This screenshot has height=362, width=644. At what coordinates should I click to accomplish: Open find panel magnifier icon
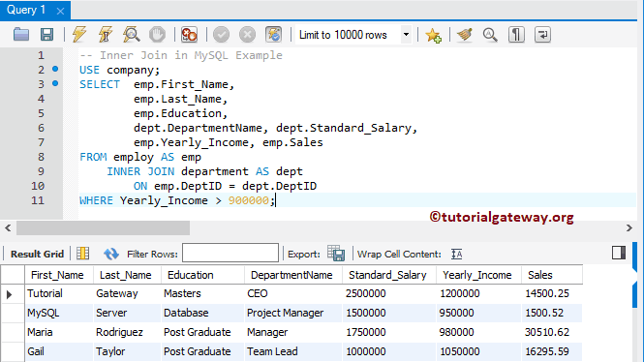tap(490, 35)
